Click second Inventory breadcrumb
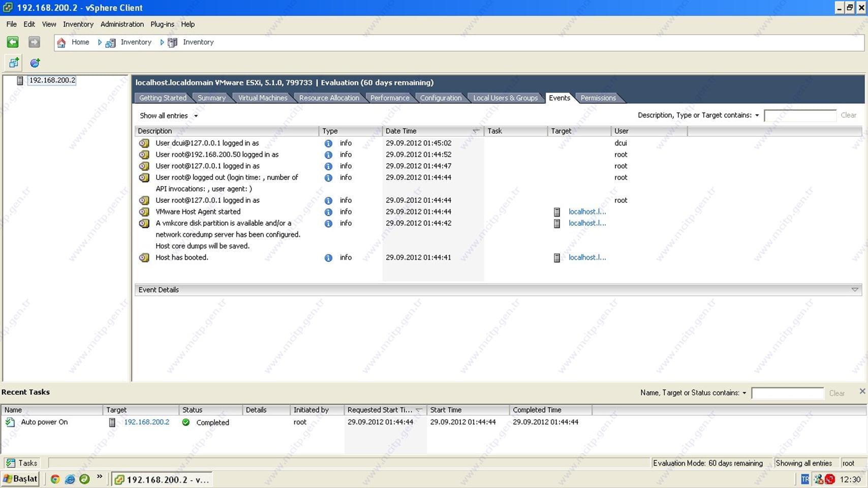The width and height of the screenshot is (868, 488). point(198,42)
